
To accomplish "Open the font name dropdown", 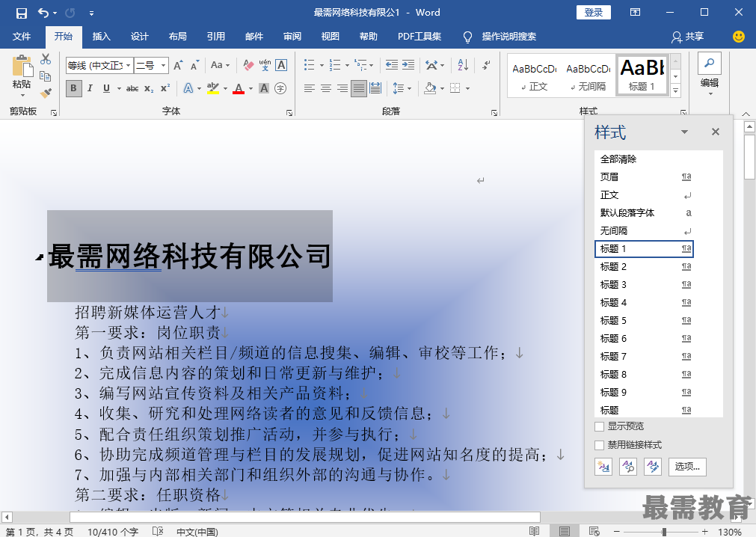I will point(129,65).
